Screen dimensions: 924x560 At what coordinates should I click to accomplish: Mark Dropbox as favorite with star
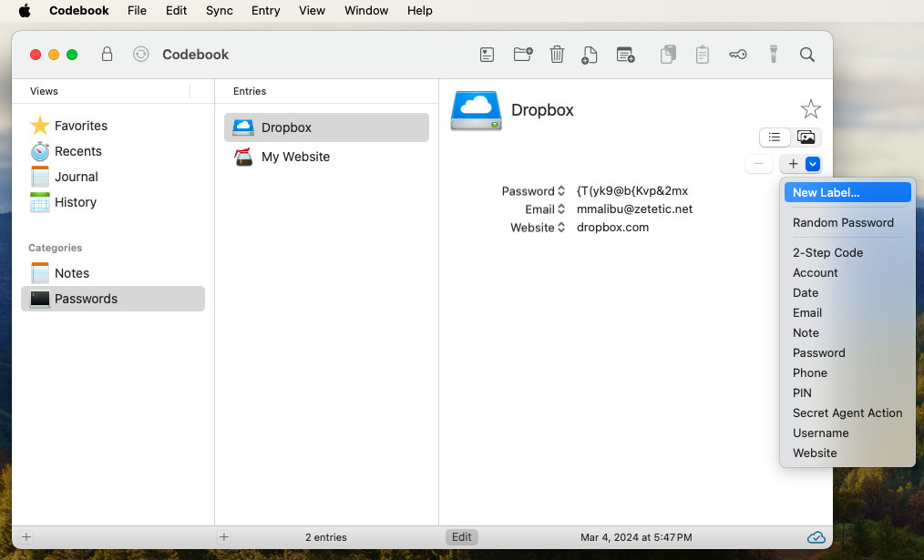[811, 109]
